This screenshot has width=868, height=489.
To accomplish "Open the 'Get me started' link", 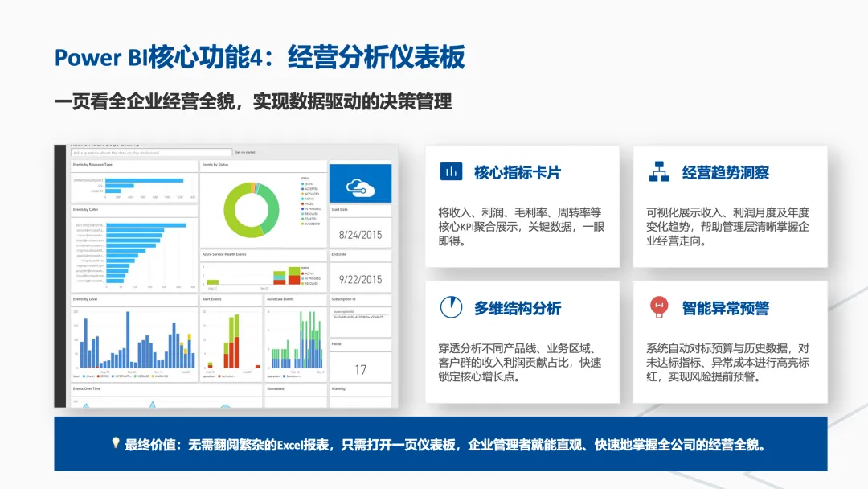I will [x=245, y=152].
